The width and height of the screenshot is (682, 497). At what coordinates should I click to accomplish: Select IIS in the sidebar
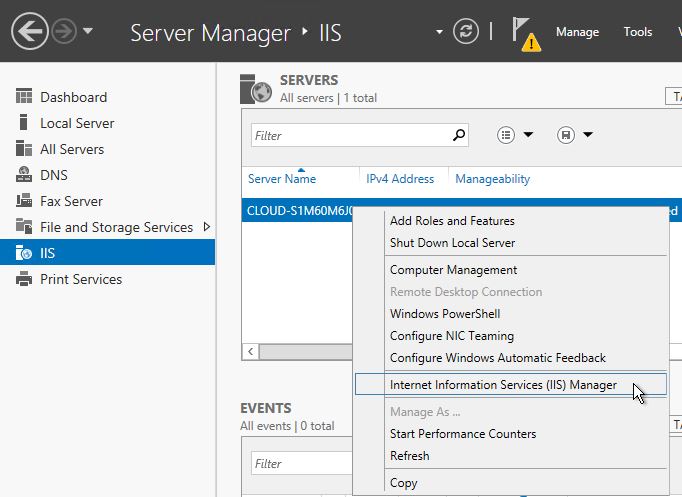click(107, 252)
